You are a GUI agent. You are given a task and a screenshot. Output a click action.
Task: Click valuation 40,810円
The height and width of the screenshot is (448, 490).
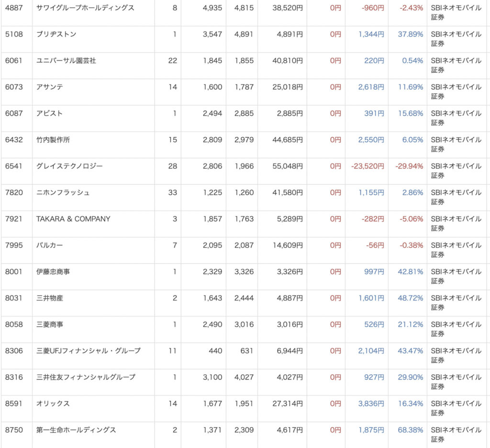click(x=288, y=61)
